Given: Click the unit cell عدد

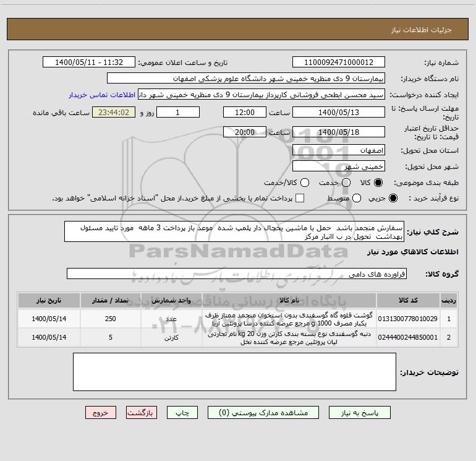Looking at the screenshot, I should 171,319.
